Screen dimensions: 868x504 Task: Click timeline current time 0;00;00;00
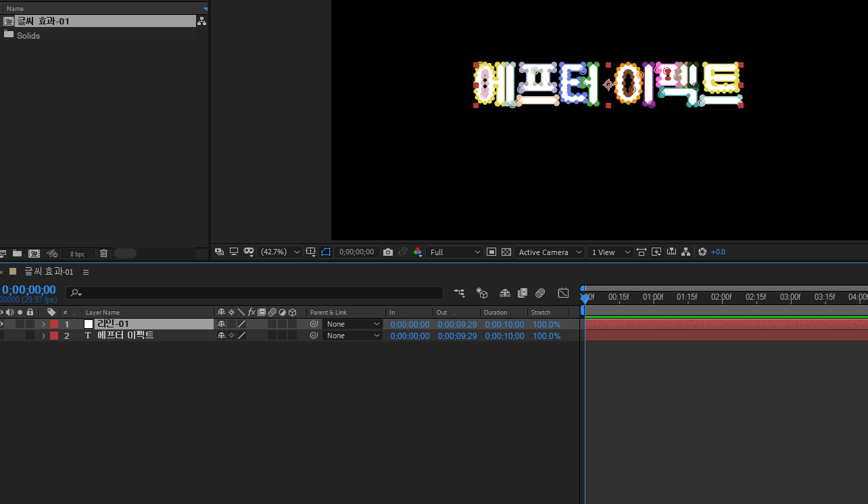28,290
